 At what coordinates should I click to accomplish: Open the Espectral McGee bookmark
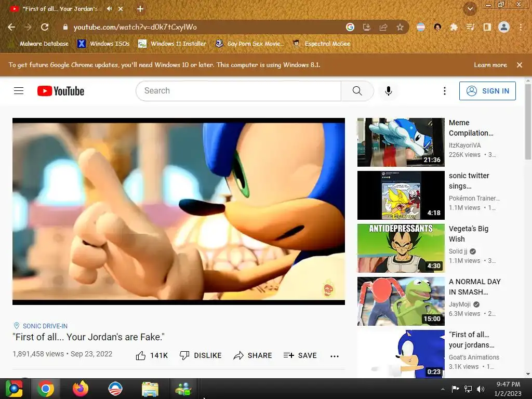pos(322,44)
